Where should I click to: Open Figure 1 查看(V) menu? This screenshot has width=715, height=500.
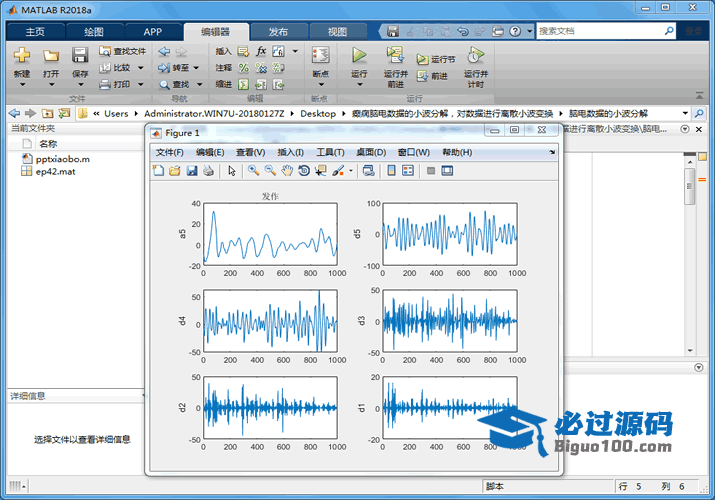coord(250,152)
